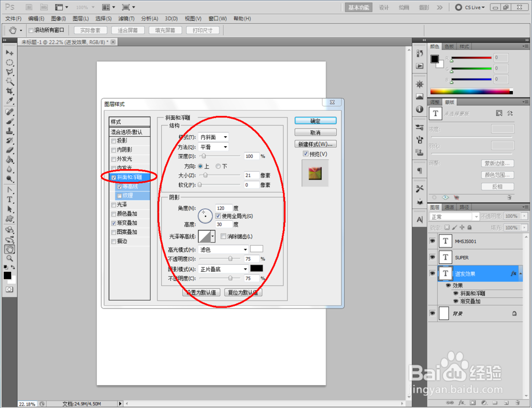Open the 方法 dropdown 平滑
The height and width of the screenshot is (408, 532).
click(213, 147)
